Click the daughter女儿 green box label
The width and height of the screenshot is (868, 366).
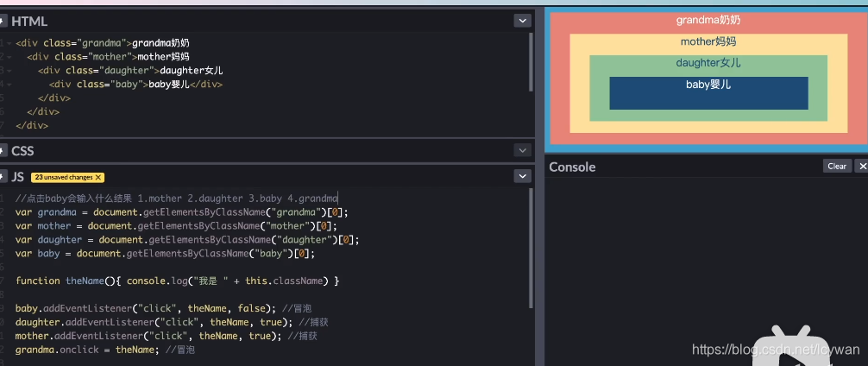(x=708, y=62)
